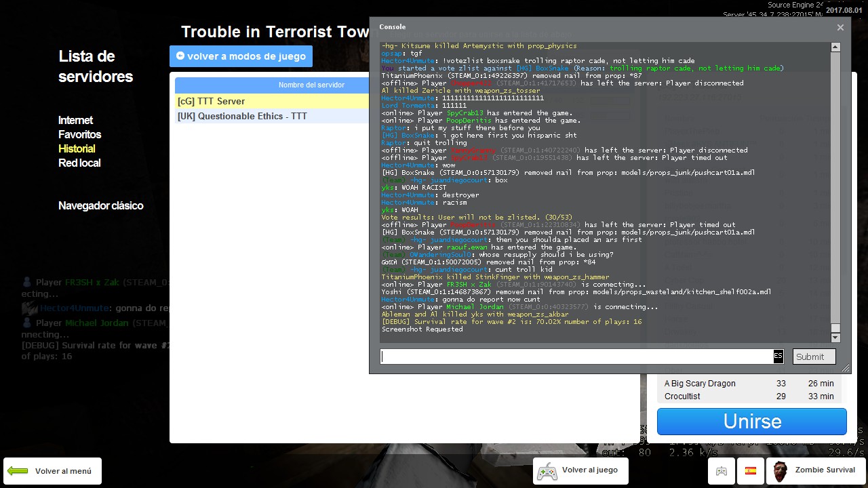Open the Spanish flag language selector
This screenshot has width=868, height=488.
(x=751, y=471)
